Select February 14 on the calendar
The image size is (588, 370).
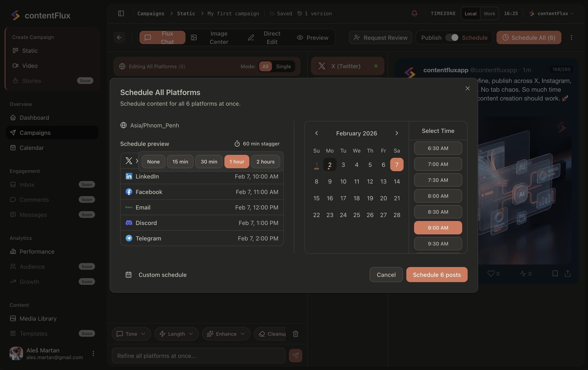click(x=397, y=181)
